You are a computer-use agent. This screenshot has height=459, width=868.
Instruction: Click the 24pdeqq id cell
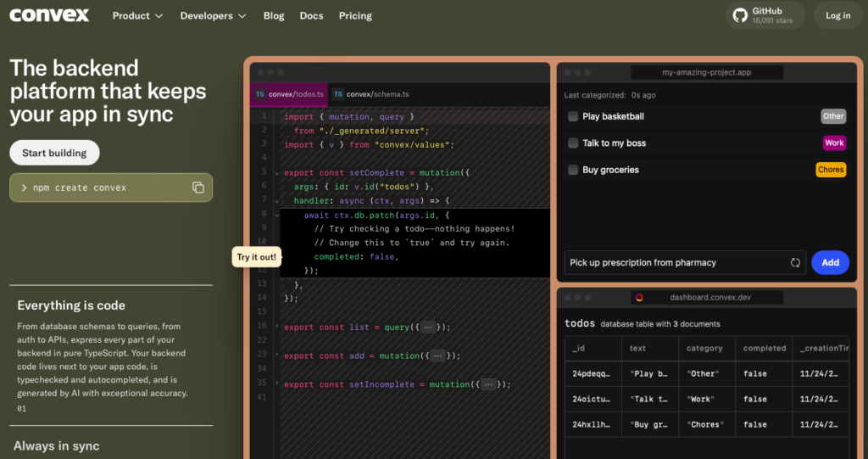(591, 373)
